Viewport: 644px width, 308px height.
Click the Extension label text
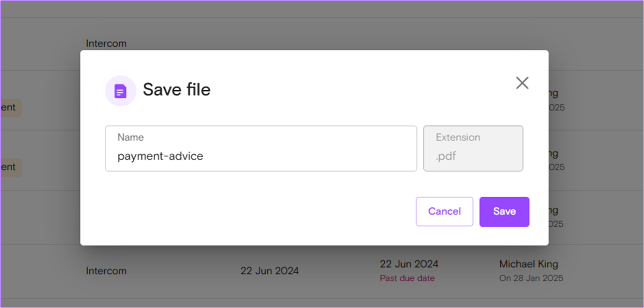click(x=458, y=137)
